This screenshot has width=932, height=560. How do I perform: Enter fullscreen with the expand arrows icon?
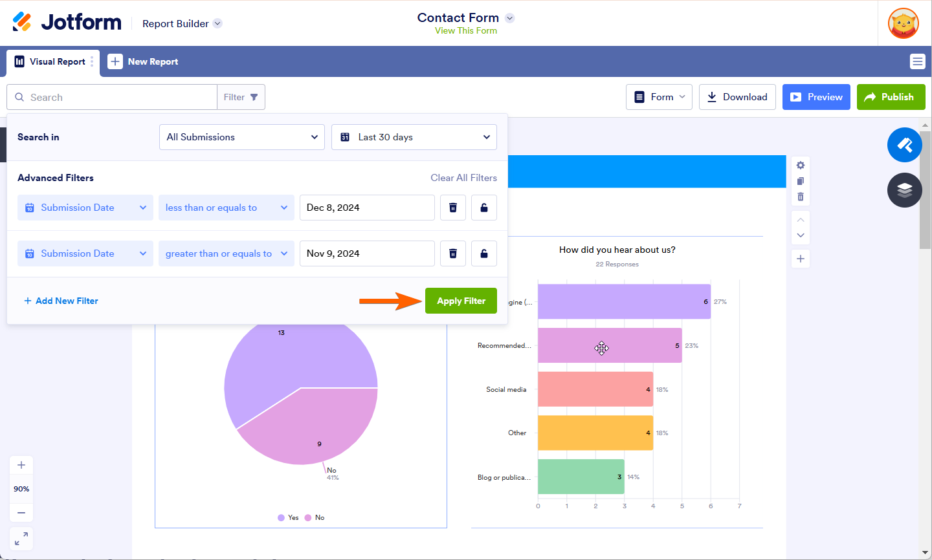pyautogui.click(x=21, y=539)
